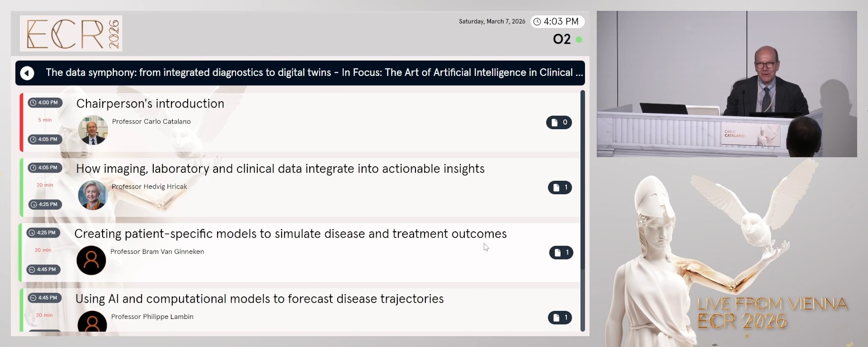Click the session list vertical scrollbar

pyautogui.click(x=582, y=181)
